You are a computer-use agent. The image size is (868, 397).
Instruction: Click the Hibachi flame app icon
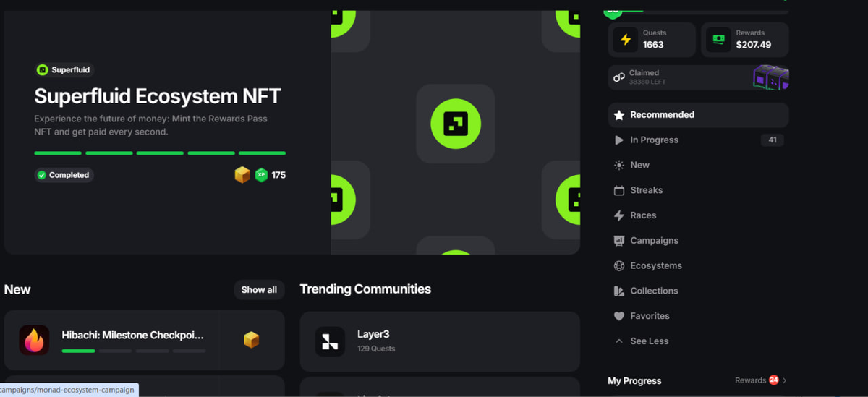point(34,340)
